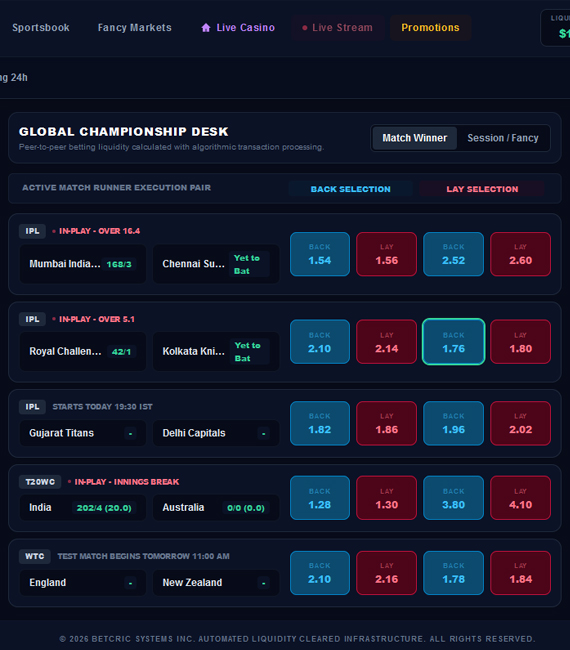Back Gujarat Titans at 1.82
Screen dimensions: 570x650
coord(320,423)
